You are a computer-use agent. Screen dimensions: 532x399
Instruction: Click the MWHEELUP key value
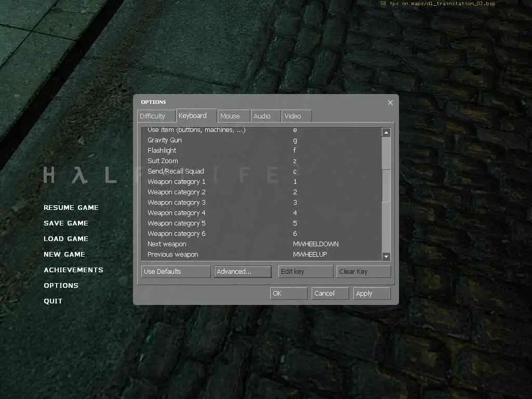click(310, 255)
